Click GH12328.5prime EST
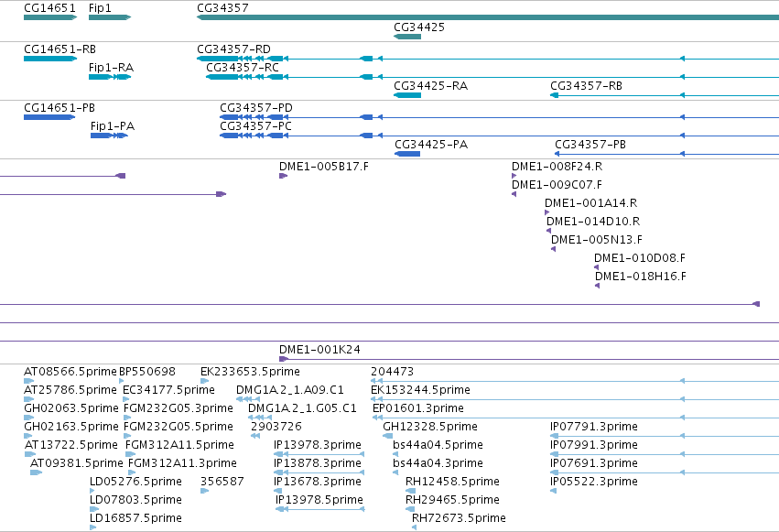Viewport: 779px width, 532px height. [x=387, y=436]
